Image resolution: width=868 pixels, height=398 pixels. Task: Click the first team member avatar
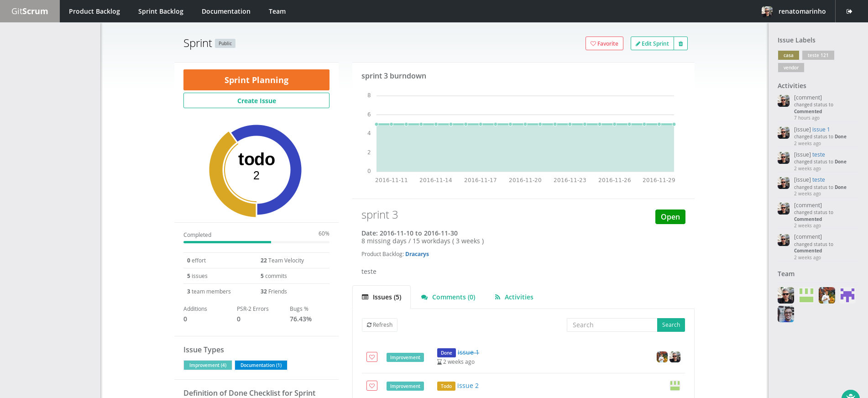click(786, 295)
